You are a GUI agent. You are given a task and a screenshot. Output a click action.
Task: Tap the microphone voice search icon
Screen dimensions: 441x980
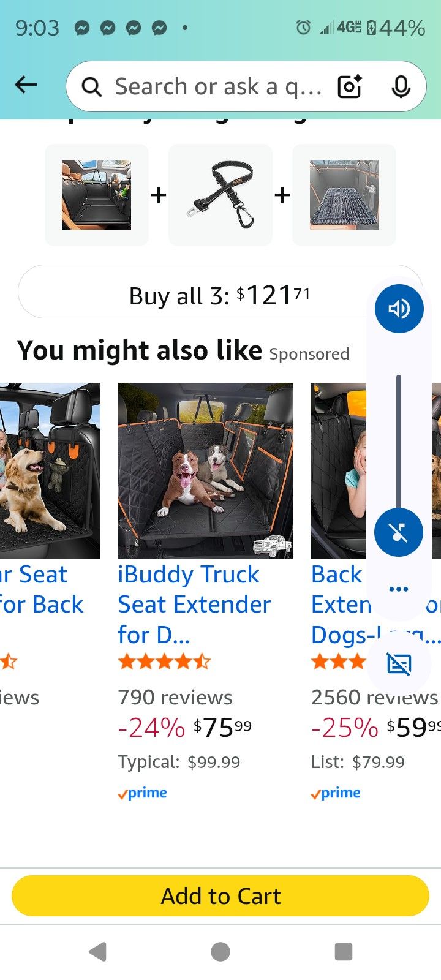tap(401, 87)
